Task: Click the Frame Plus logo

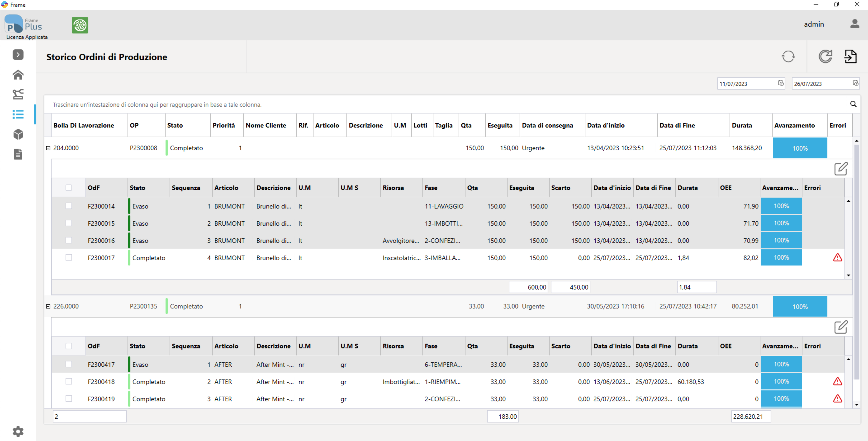Action: click(x=23, y=24)
